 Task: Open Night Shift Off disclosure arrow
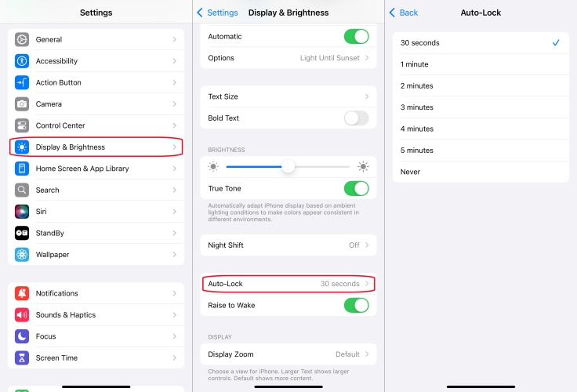point(367,245)
